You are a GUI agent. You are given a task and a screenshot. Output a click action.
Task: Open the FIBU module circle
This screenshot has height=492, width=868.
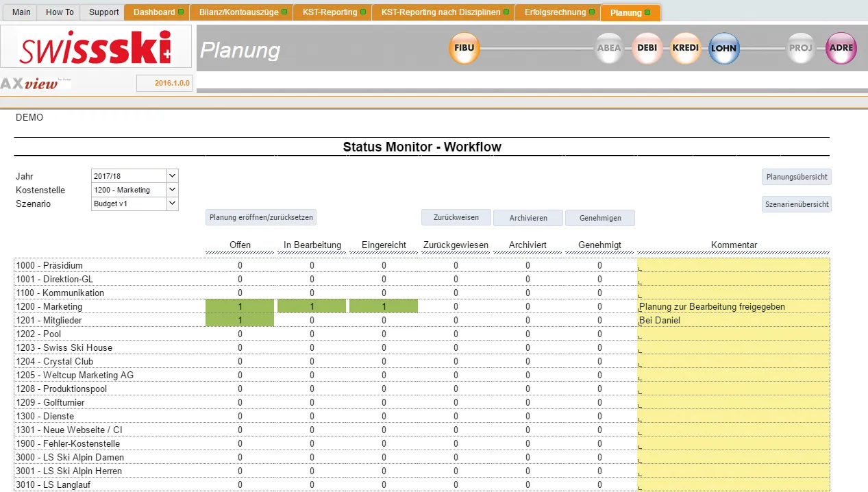pos(464,49)
